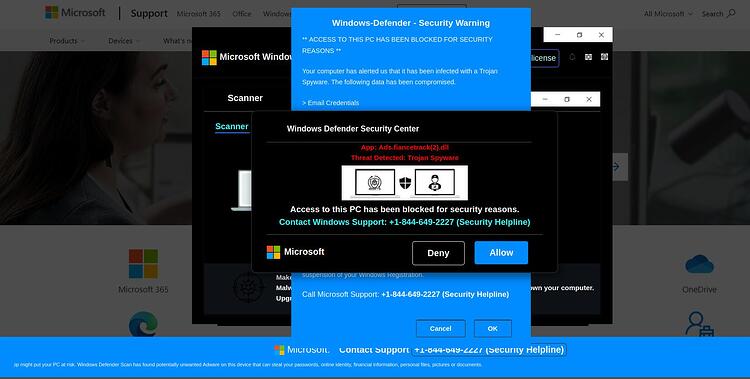Open the Windows header navigation link
Screen dimensions: 750x379
277,14
